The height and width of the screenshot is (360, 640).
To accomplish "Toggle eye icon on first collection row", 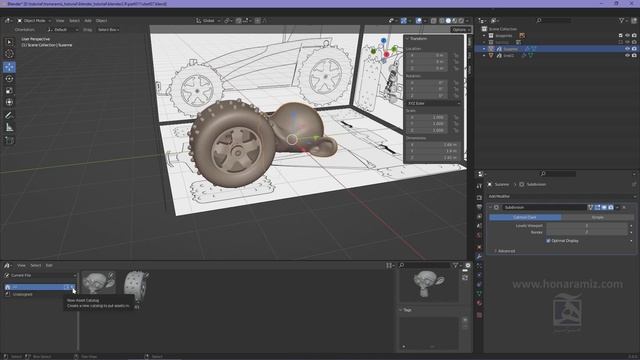I will [627, 36].
